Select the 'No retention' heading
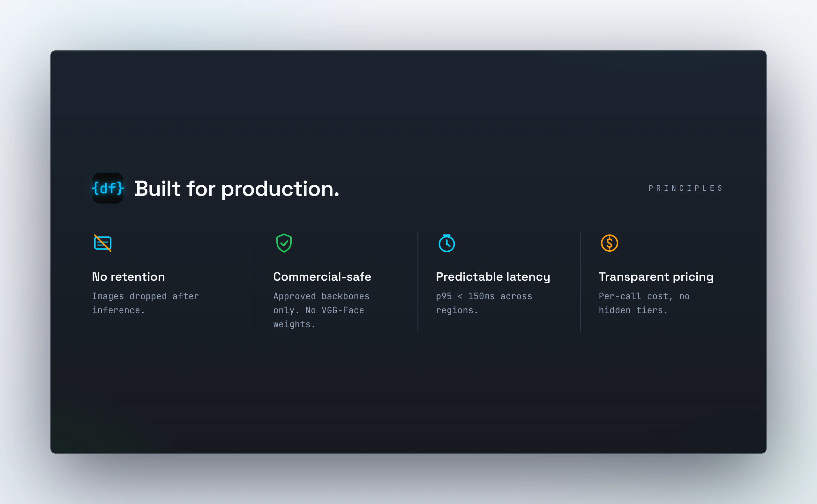Viewport: 817px width, 504px height. tap(128, 277)
